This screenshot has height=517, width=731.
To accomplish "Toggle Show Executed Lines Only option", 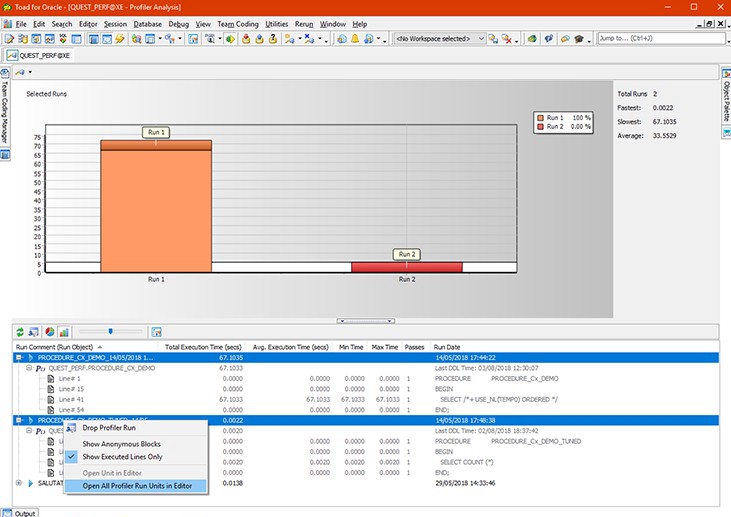I will point(122,457).
